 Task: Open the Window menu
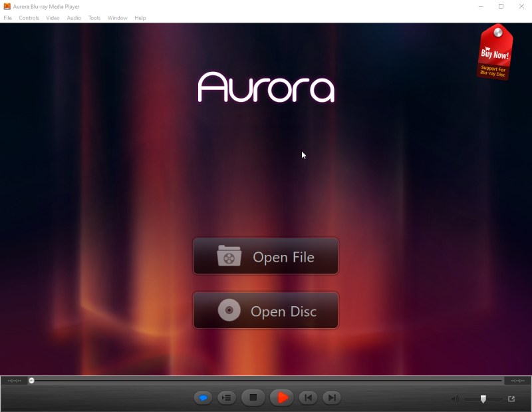118,18
